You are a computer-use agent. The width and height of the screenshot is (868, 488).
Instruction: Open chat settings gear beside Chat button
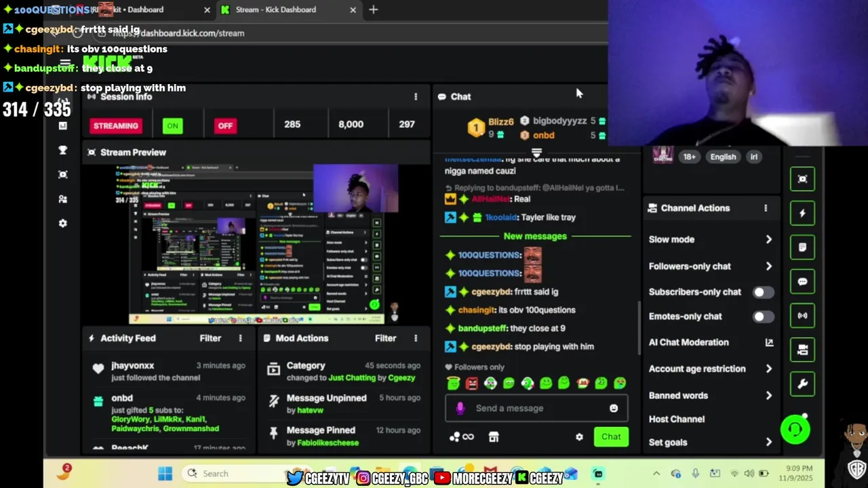pos(579,437)
